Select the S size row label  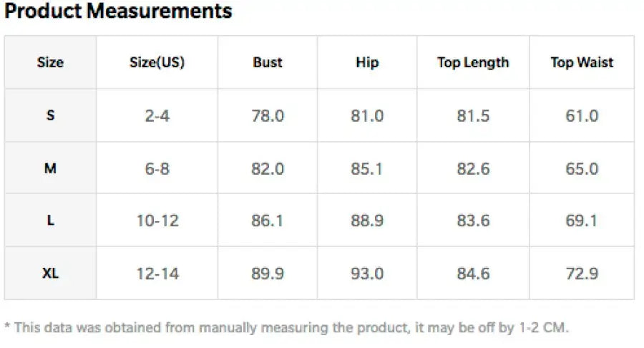pos(50,115)
